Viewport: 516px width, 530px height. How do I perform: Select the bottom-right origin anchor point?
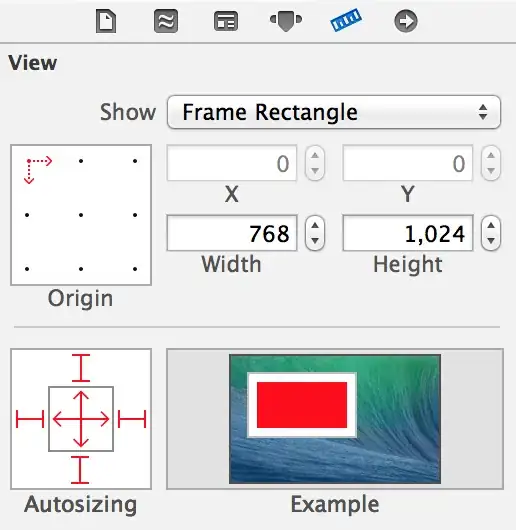[x=135, y=269]
